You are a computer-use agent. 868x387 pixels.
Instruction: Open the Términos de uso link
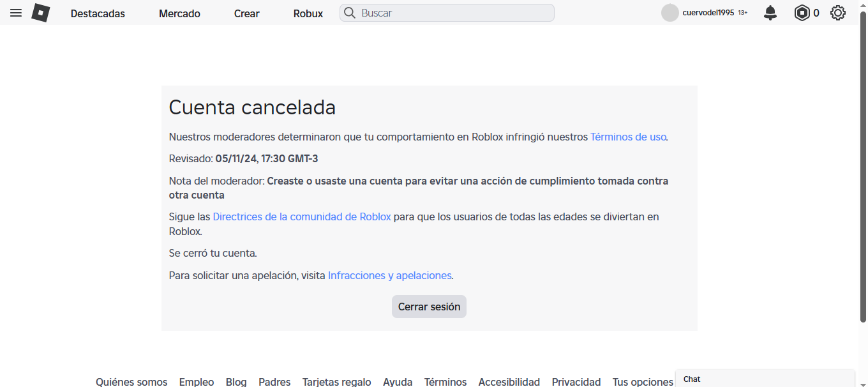(628, 137)
